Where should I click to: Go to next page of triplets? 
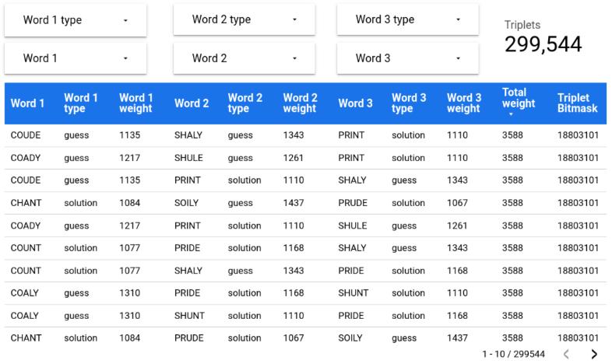pyautogui.click(x=595, y=355)
